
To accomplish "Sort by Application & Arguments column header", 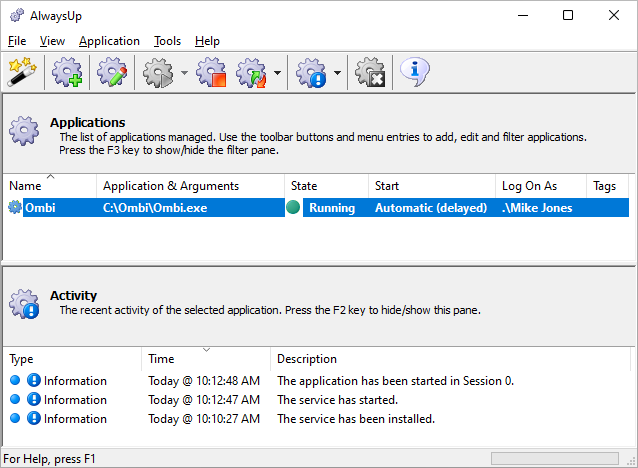I will pos(190,186).
